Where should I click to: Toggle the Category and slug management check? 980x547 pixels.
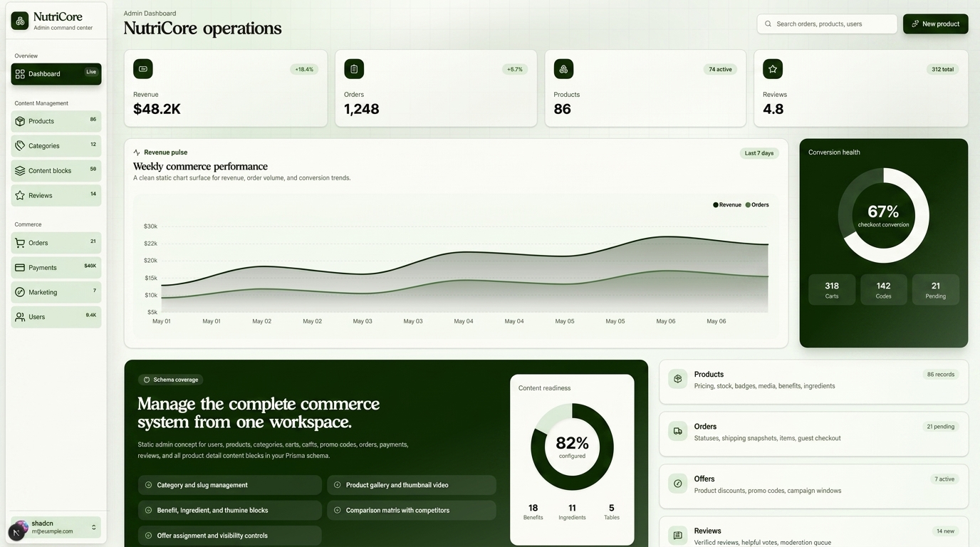tap(149, 485)
